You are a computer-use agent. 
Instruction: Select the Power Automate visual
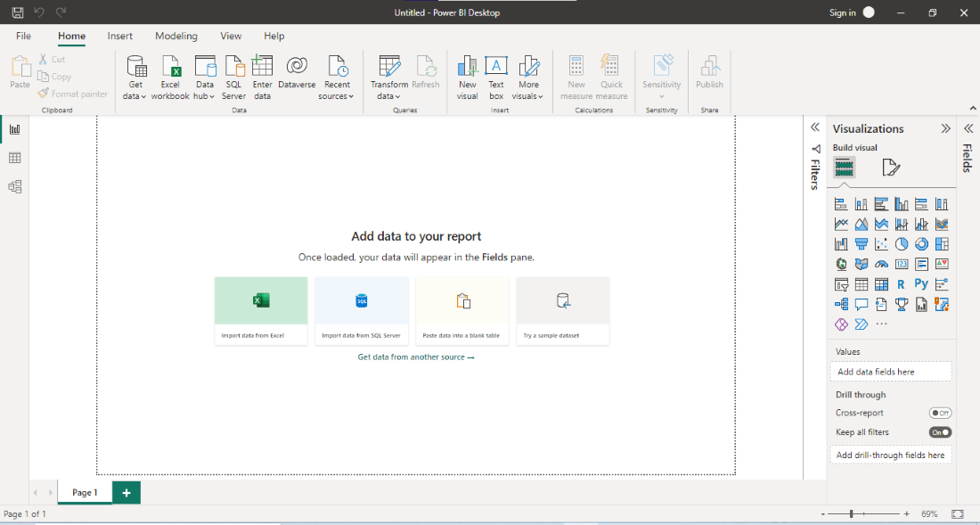(862, 324)
